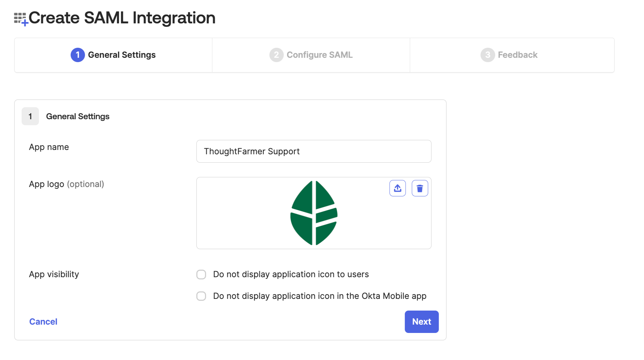Viewport: 644px width, 360px height.
Task: Open the Configure SAML step tab
Action: (x=311, y=55)
